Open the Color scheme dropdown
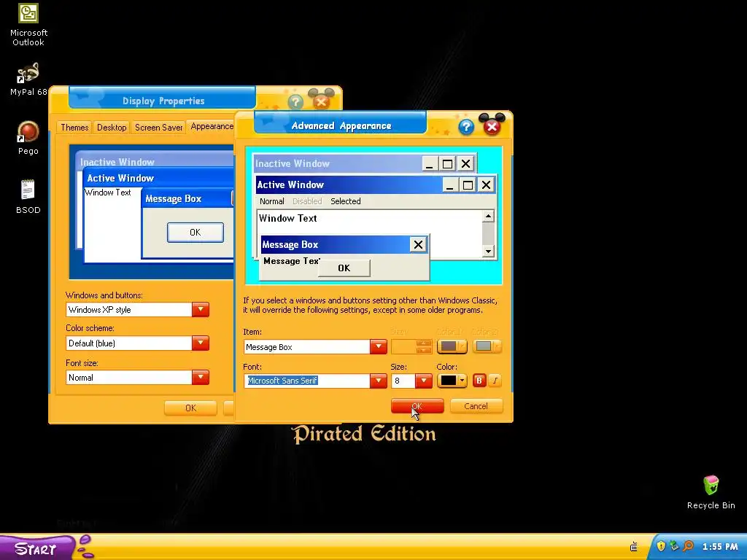 201,343
